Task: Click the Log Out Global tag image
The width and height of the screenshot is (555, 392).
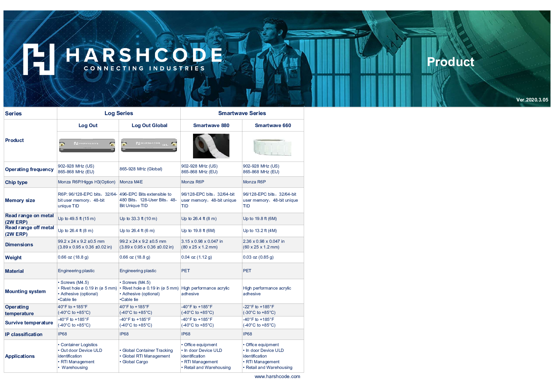Action: coord(149,145)
